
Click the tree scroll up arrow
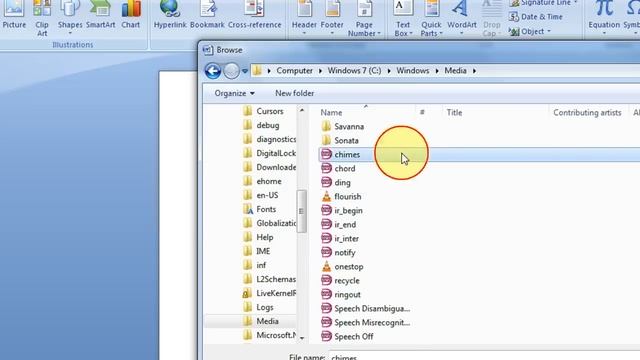pyautogui.click(x=302, y=110)
